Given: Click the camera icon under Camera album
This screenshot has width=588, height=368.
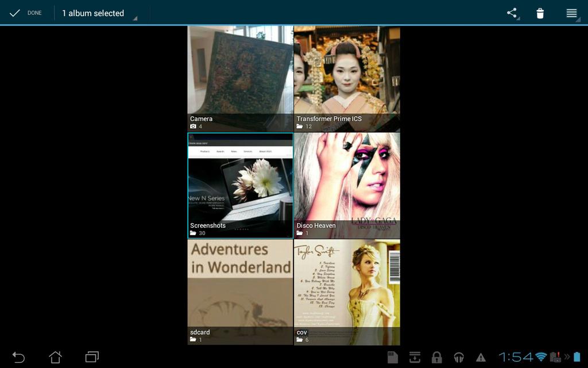Looking at the screenshot, I should coord(193,126).
